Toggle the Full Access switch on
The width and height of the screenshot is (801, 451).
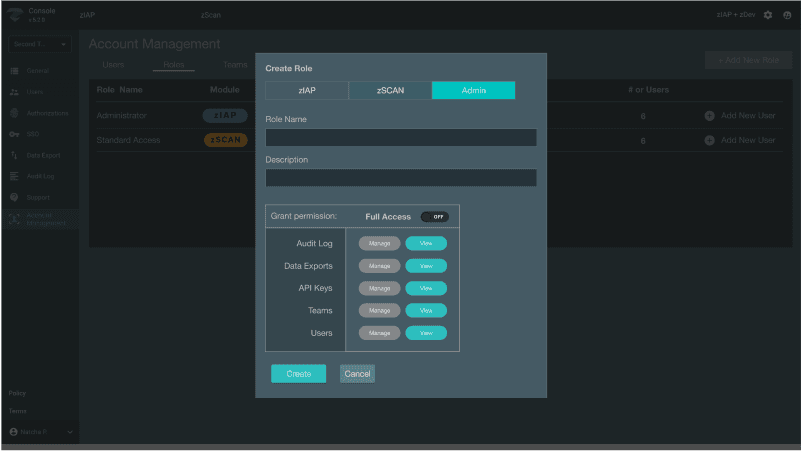(x=434, y=216)
